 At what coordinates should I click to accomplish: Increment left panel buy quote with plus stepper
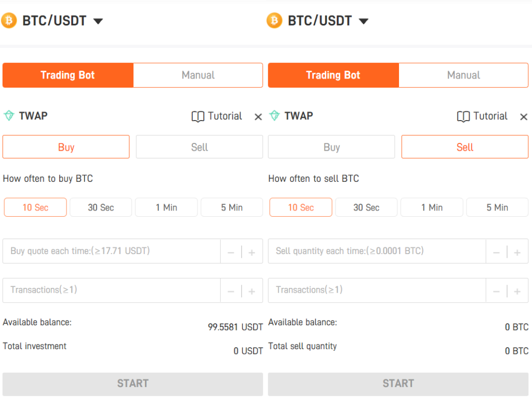coord(252,251)
